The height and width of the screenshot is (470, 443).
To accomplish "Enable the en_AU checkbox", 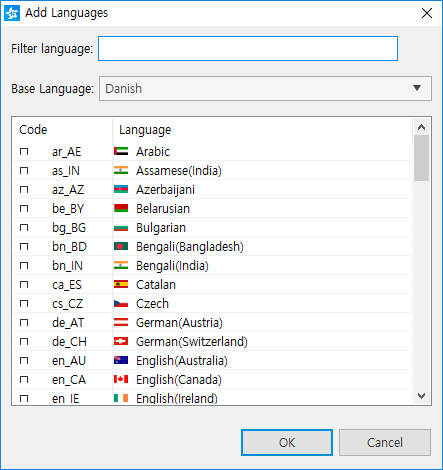I will 24,361.
